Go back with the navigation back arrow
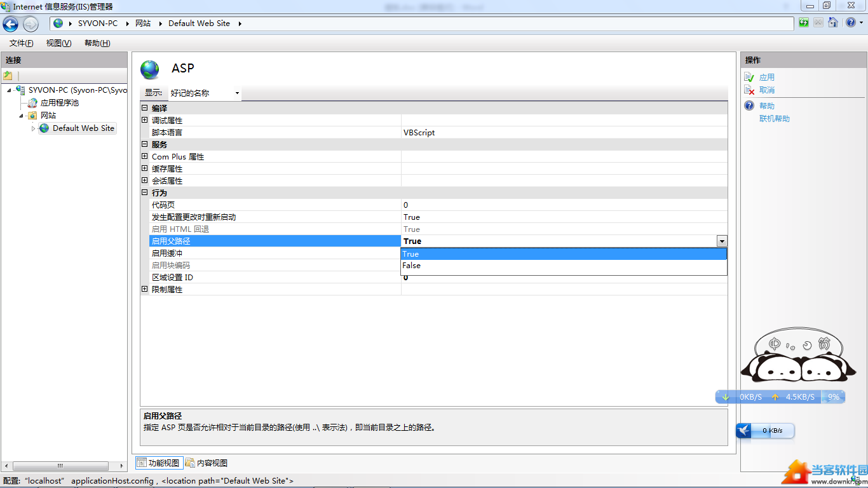Viewport: 868px width, 488px height. pyautogui.click(x=10, y=24)
